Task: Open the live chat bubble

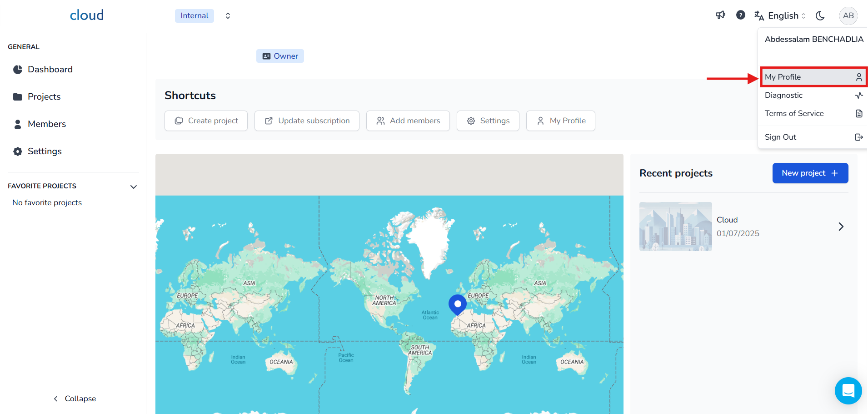Action: point(848,391)
